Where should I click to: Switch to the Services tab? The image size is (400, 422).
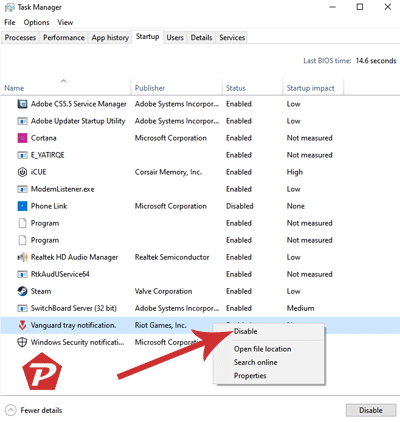coord(232,38)
